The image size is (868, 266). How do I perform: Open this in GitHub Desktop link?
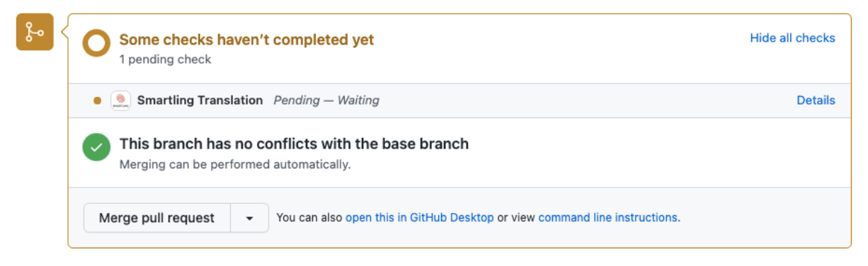point(420,218)
